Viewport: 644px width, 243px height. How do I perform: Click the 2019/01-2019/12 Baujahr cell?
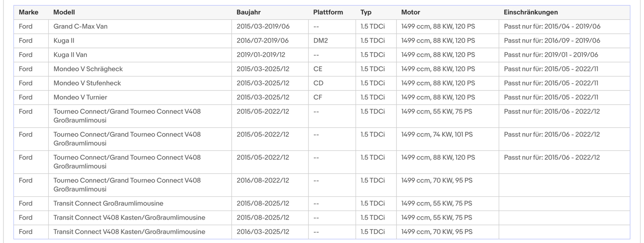[270, 55]
